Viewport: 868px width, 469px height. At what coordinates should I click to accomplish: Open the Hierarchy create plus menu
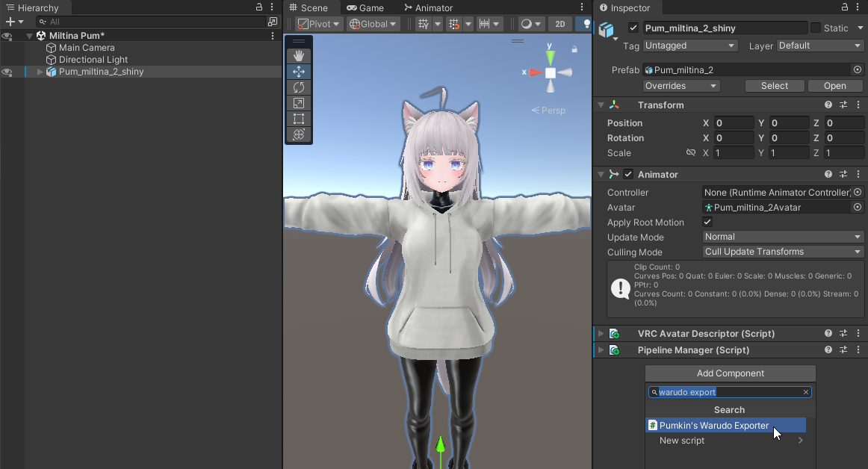[x=14, y=22]
